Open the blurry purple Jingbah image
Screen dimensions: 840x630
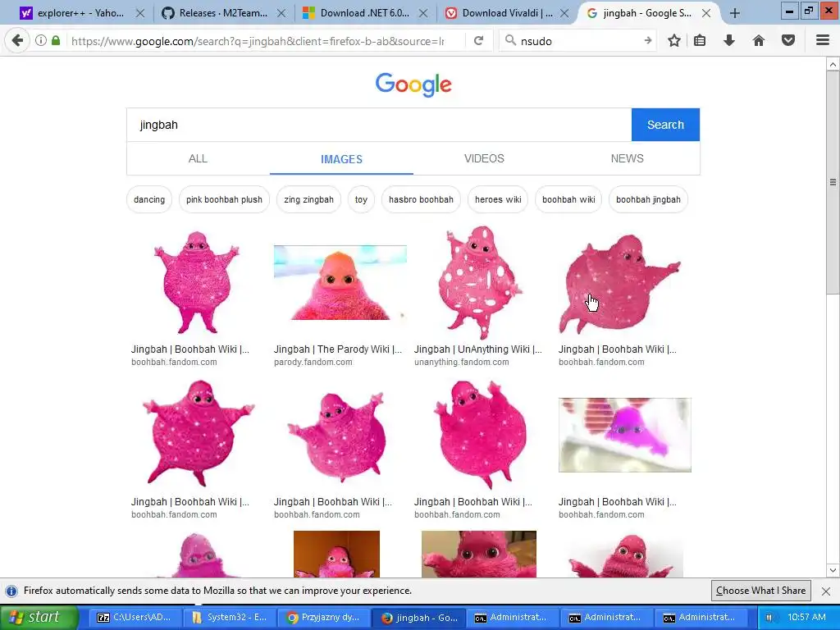coord(624,435)
